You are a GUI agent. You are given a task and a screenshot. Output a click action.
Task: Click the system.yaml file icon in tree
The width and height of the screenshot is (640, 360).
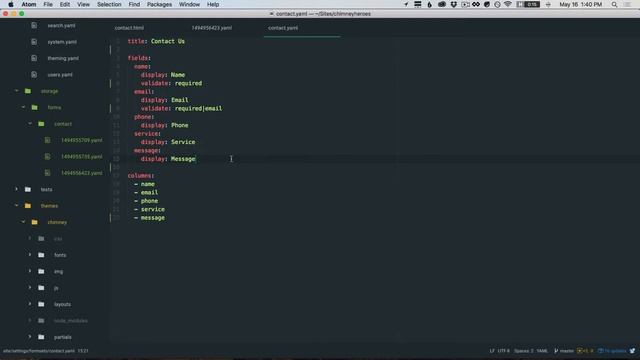pyautogui.click(x=34, y=42)
